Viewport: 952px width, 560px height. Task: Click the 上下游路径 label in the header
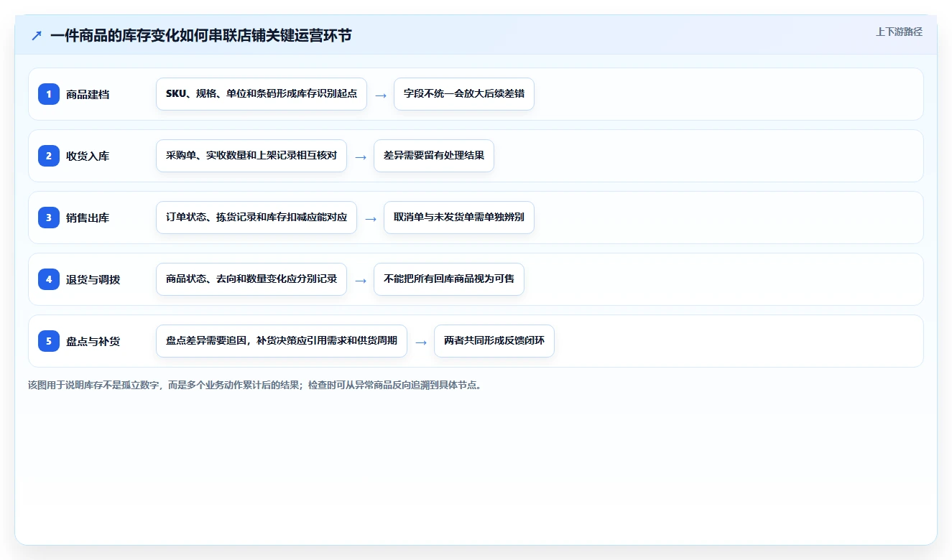pos(899,32)
